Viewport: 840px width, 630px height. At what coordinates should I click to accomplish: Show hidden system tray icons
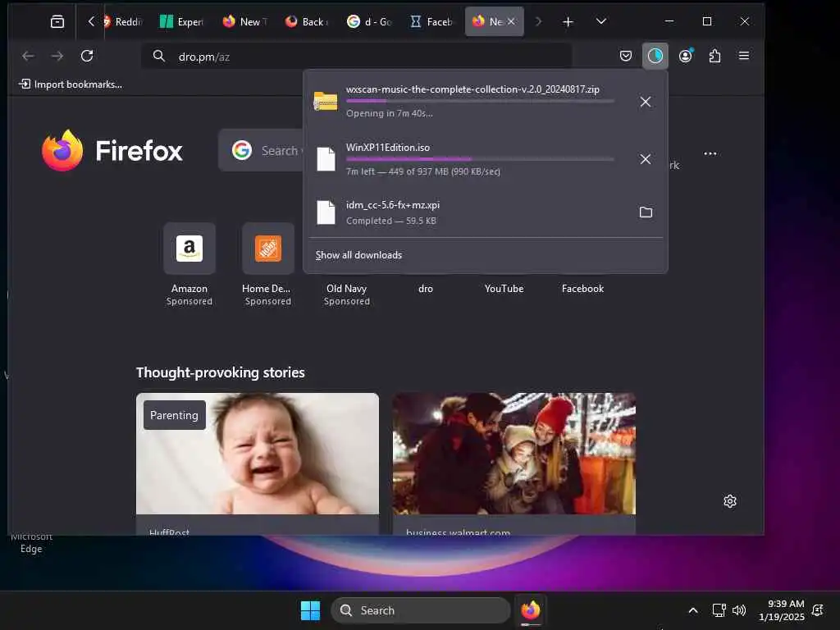(692, 610)
